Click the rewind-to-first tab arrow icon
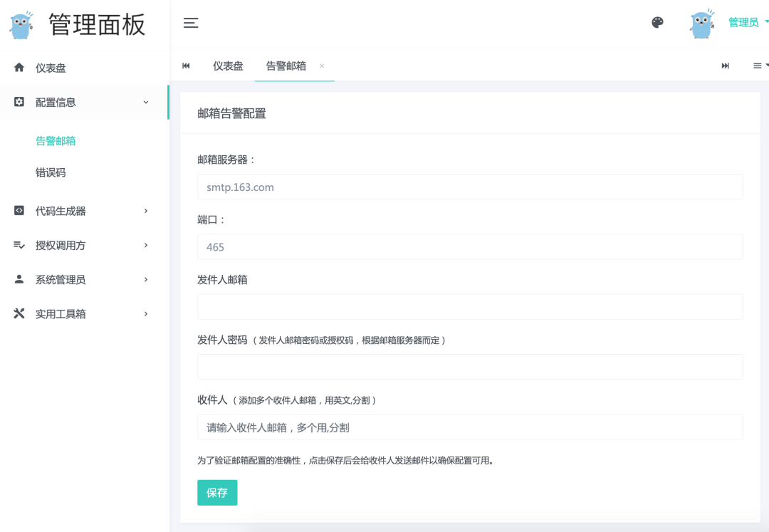This screenshot has height=532, width=769. 186,66
